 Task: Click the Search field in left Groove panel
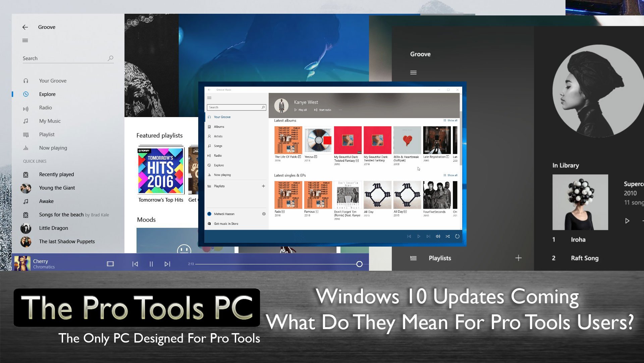click(68, 58)
